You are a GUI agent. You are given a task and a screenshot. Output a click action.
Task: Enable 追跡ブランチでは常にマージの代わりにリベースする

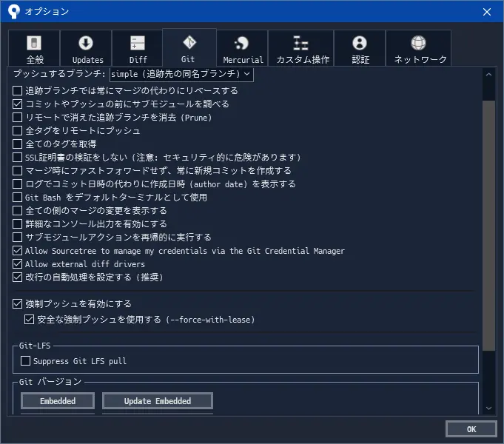pos(17,91)
